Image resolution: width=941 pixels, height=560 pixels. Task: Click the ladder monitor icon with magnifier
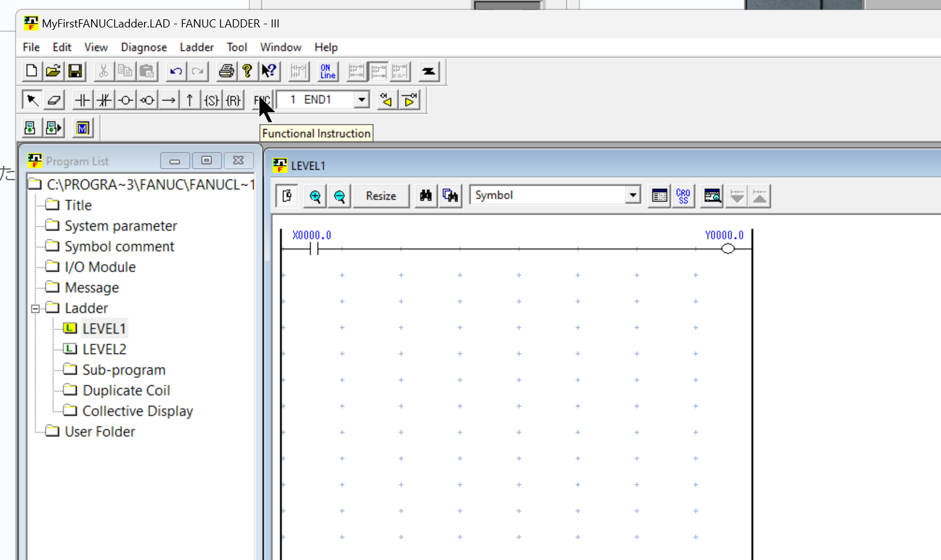712,196
